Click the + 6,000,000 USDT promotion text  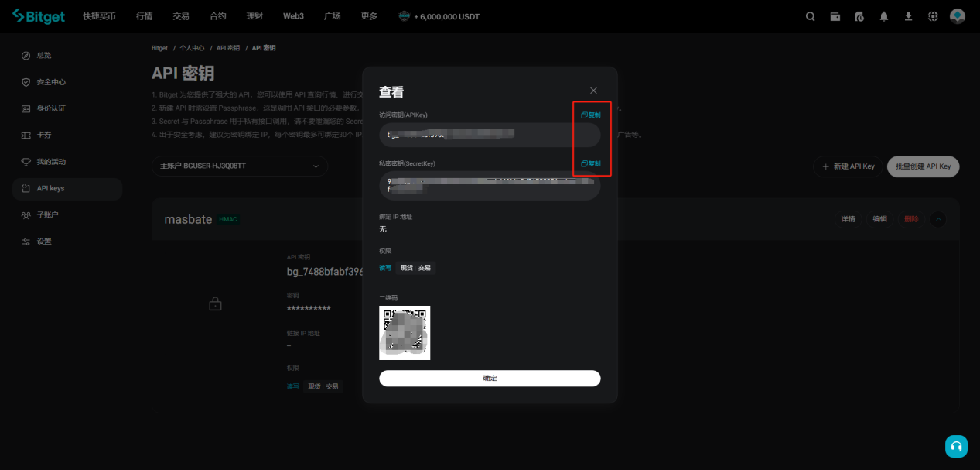[x=447, y=16]
